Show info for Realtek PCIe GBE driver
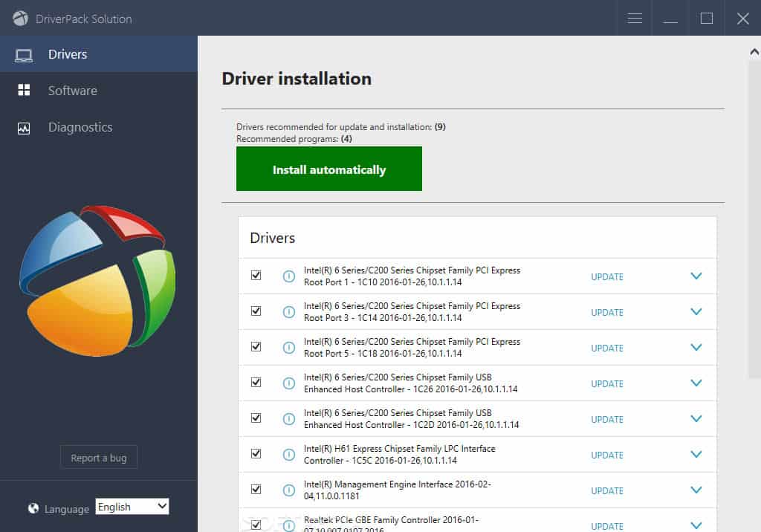This screenshot has height=532, width=761. tap(289, 526)
